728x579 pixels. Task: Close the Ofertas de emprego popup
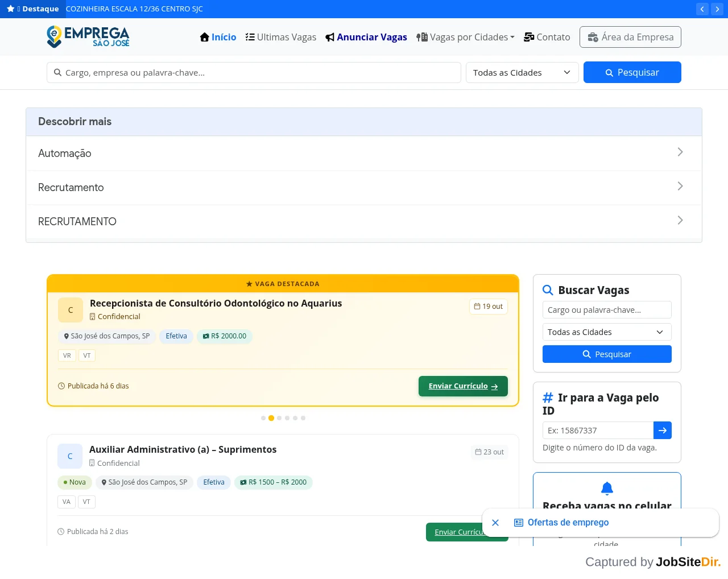[495, 523]
